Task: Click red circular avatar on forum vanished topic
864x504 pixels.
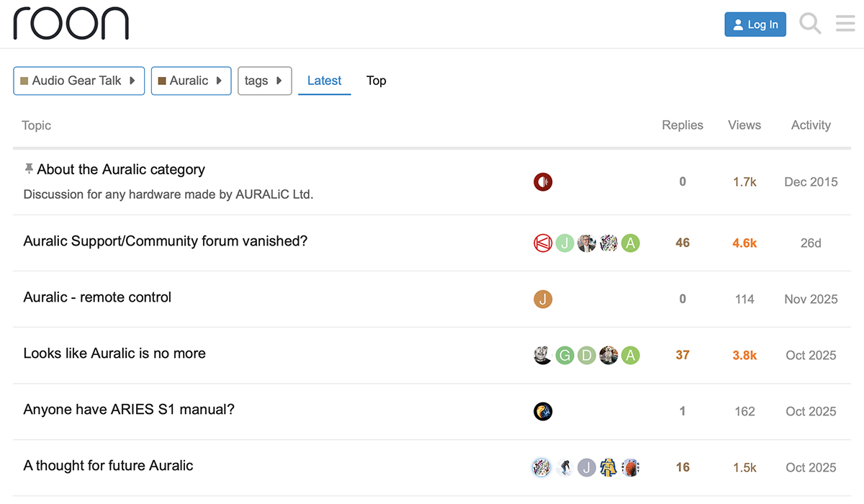Action: pos(543,243)
